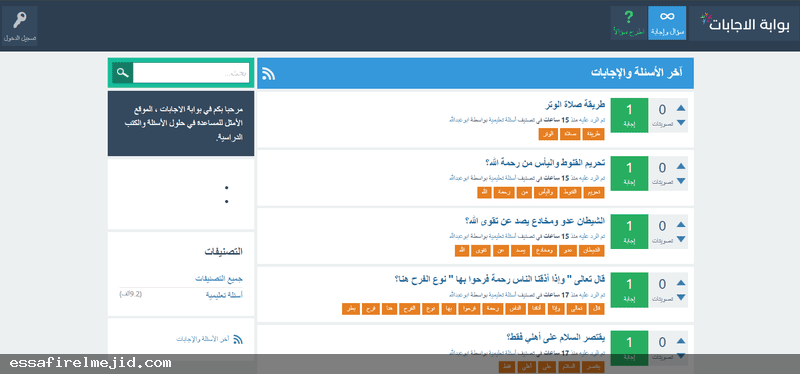Select tag الناس under fourth question

pos(515,309)
